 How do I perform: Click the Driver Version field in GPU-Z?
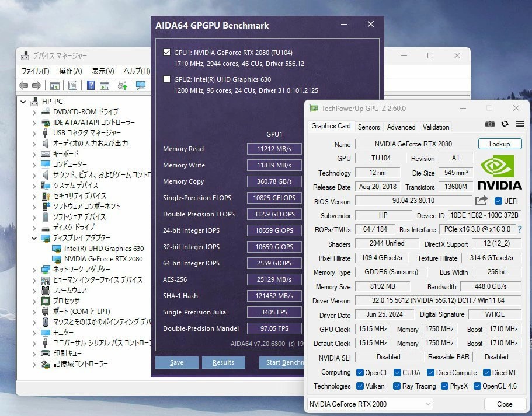(438, 300)
